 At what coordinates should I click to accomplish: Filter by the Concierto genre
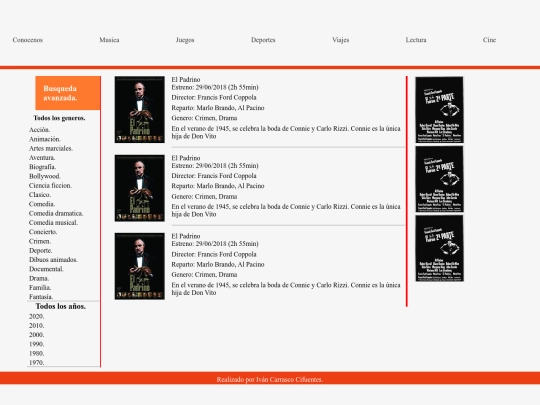[43, 232]
